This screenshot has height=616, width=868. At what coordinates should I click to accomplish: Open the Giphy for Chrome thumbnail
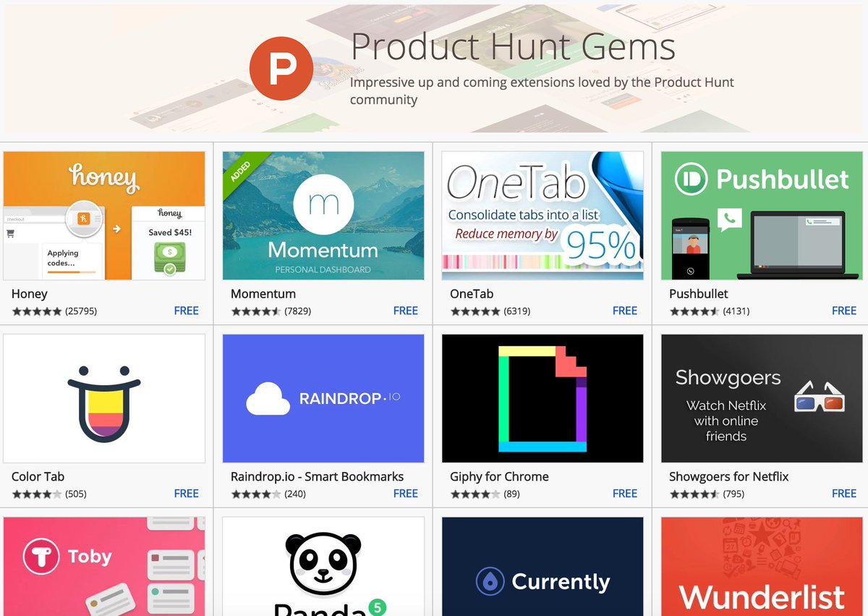542,398
